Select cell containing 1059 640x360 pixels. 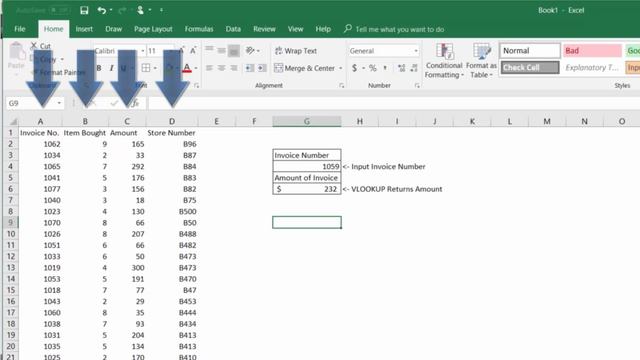click(x=307, y=166)
